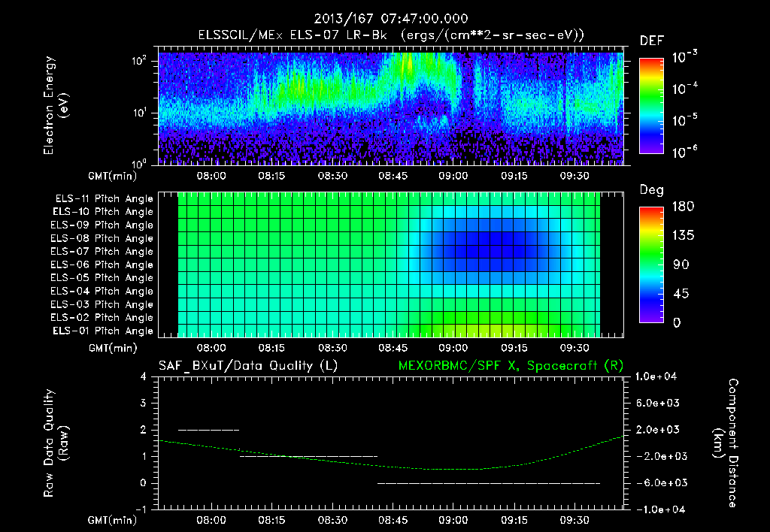Viewport: 770px width, 532px height.
Task: Click the 10^-6 value on DEF colorbar
Action: (x=684, y=152)
